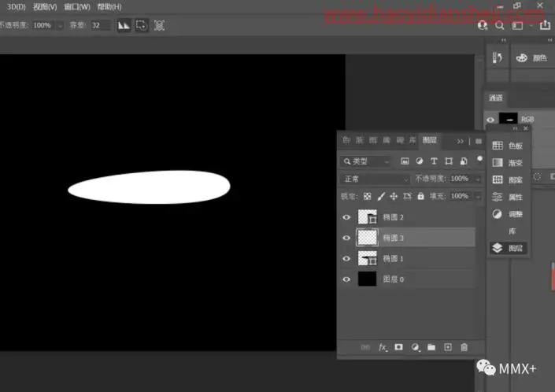Switch to the 通道 channels tab
This screenshot has width=555, height=392.
pos(495,98)
